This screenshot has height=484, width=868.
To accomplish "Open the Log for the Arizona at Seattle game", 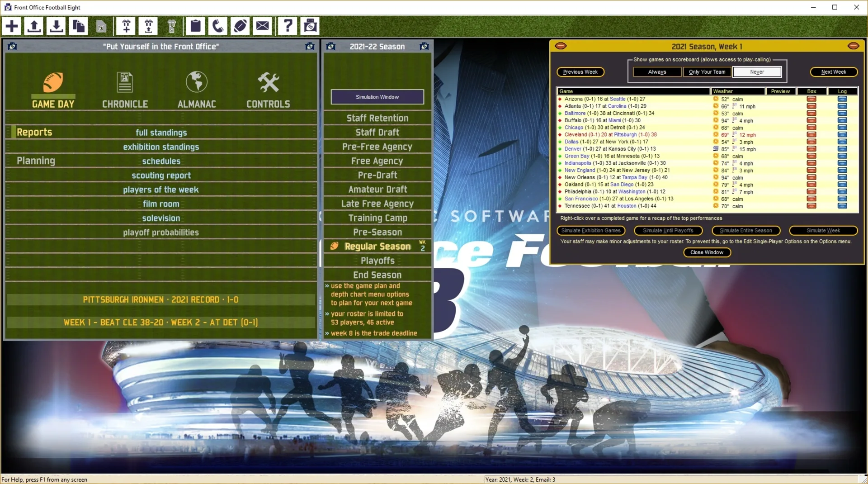I will tap(842, 99).
